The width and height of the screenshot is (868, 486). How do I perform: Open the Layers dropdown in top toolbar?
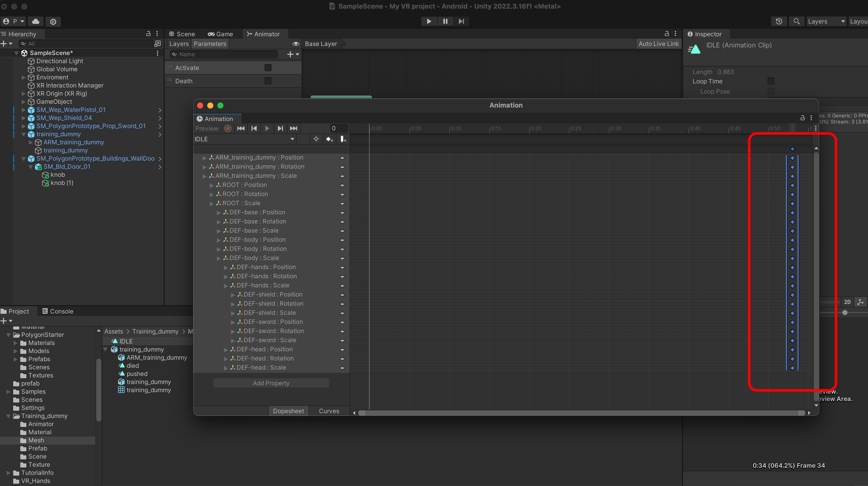click(x=826, y=21)
